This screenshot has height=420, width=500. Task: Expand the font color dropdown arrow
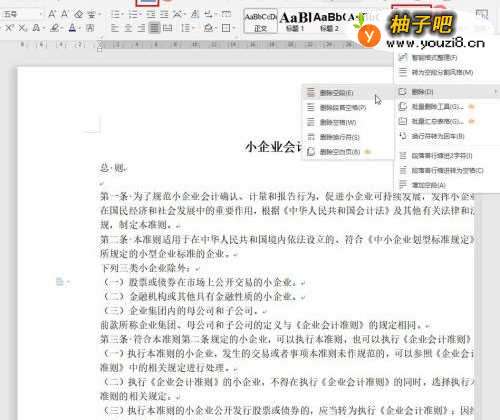[x=79, y=28]
